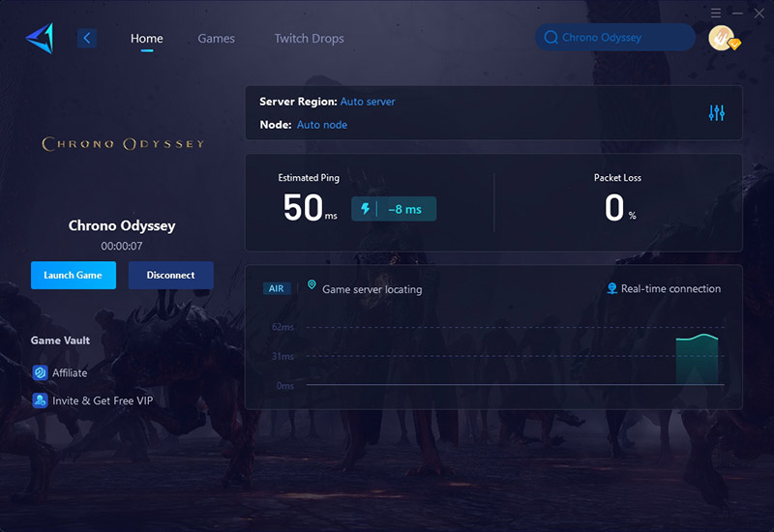Click the 0% packet loss value
Viewport: 774px width, 532px height.
[620, 208]
